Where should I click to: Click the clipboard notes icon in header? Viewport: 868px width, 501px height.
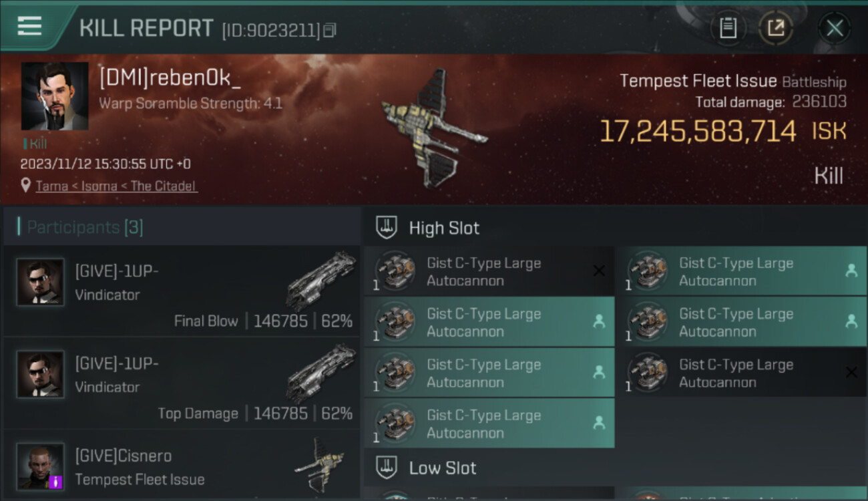(x=728, y=28)
